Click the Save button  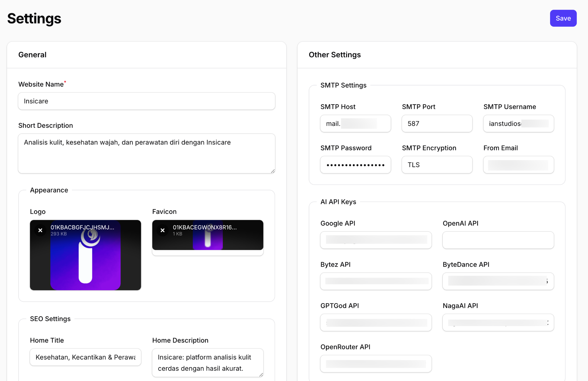click(563, 18)
